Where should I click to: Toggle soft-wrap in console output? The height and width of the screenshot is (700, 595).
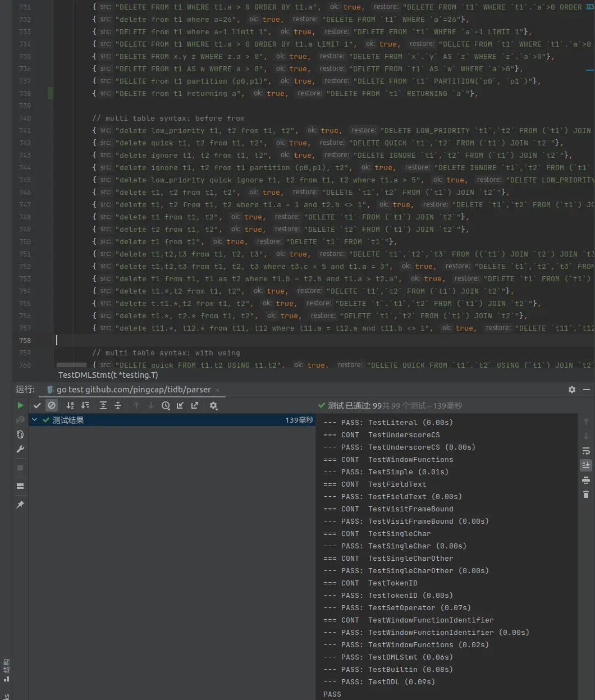coord(586,451)
